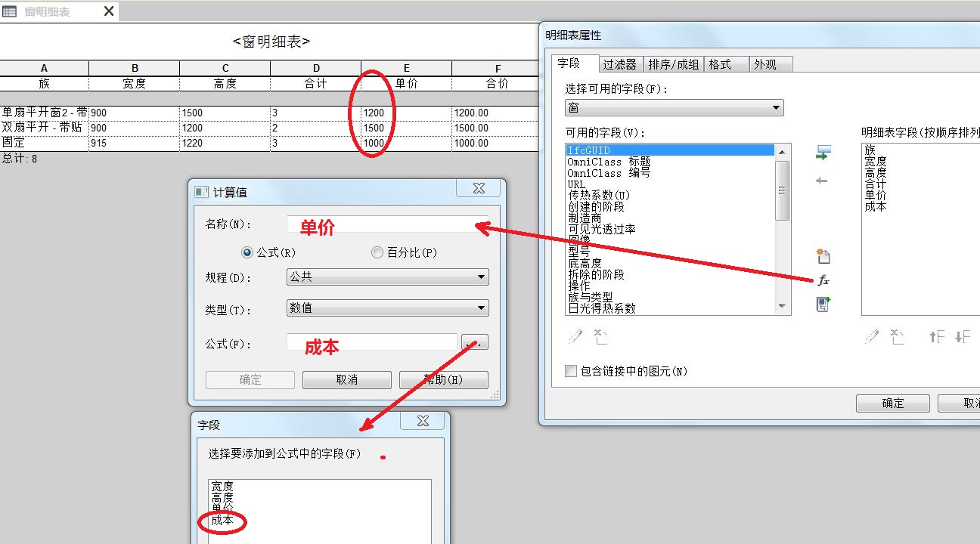Screen dimensions: 980x544
Task: Click the 公式(F) input field
Action: (x=372, y=343)
